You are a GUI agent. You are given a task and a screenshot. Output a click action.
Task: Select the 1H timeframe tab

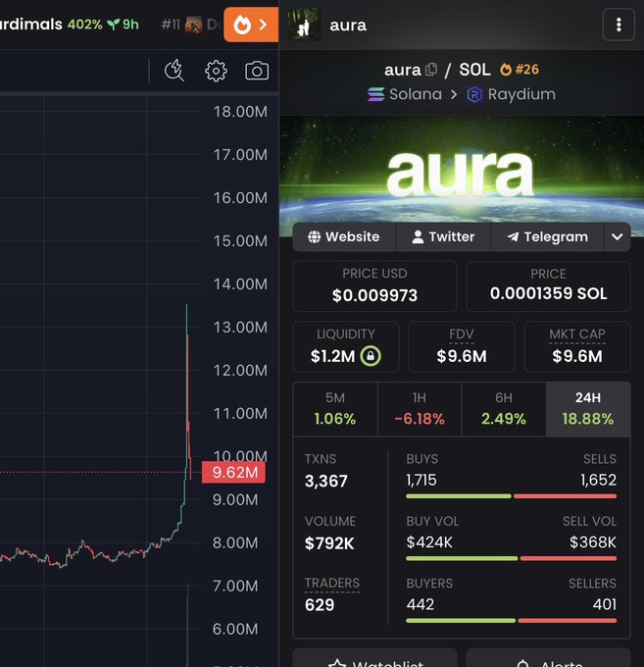pyautogui.click(x=420, y=409)
